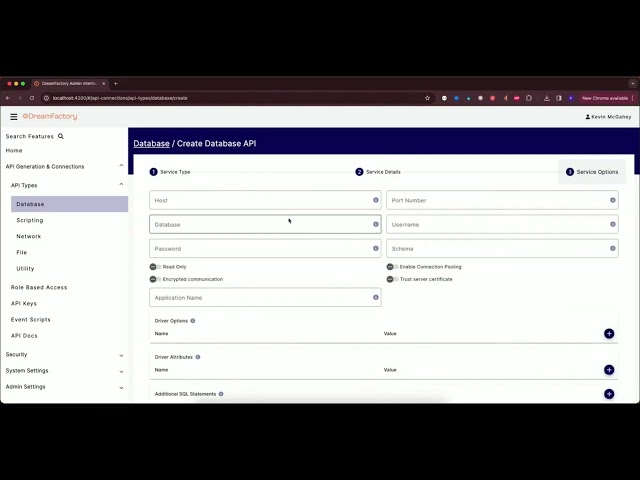
Task: Bookmark page with star icon
Action: click(x=427, y=98)
